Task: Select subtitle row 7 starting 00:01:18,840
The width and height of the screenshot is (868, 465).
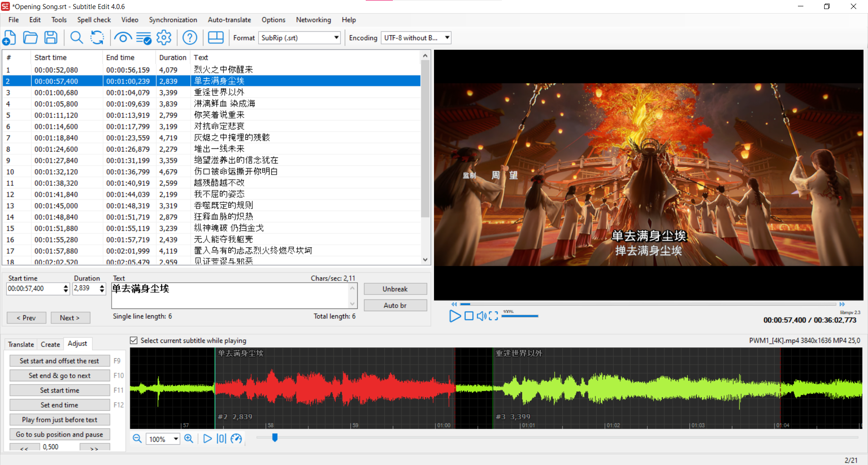Action: tap(212, 138)
